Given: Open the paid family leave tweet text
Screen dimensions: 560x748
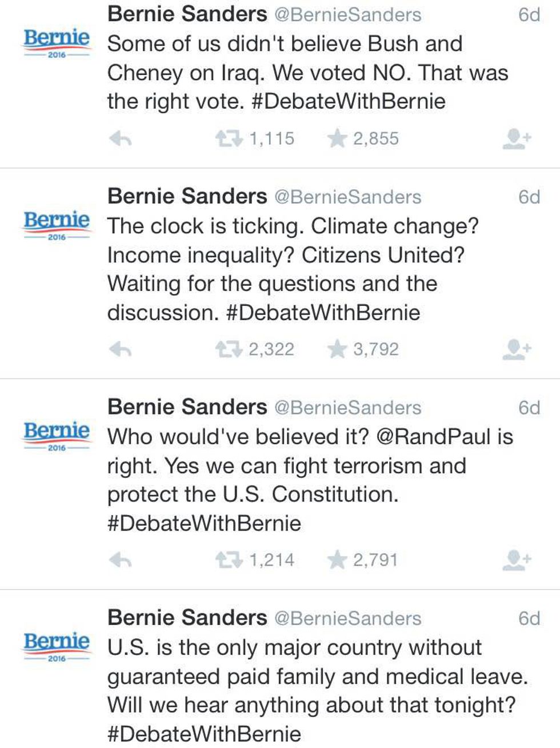Looking at the screenshot, I should [x=309, y=677].
